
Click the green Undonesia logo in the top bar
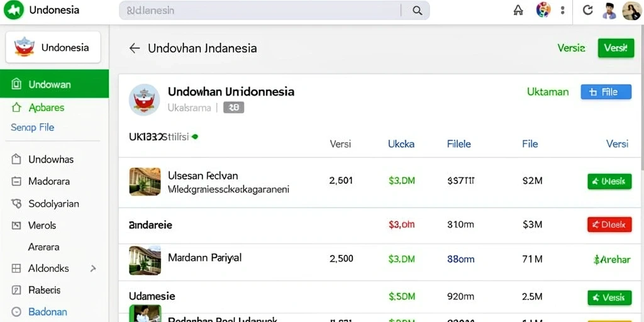coord(14,10)
